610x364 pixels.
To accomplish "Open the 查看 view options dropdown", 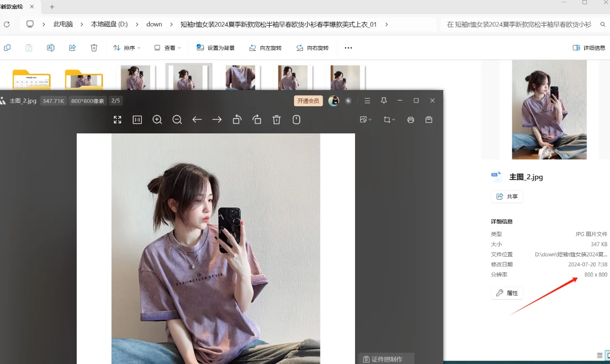I will [166, 47].
